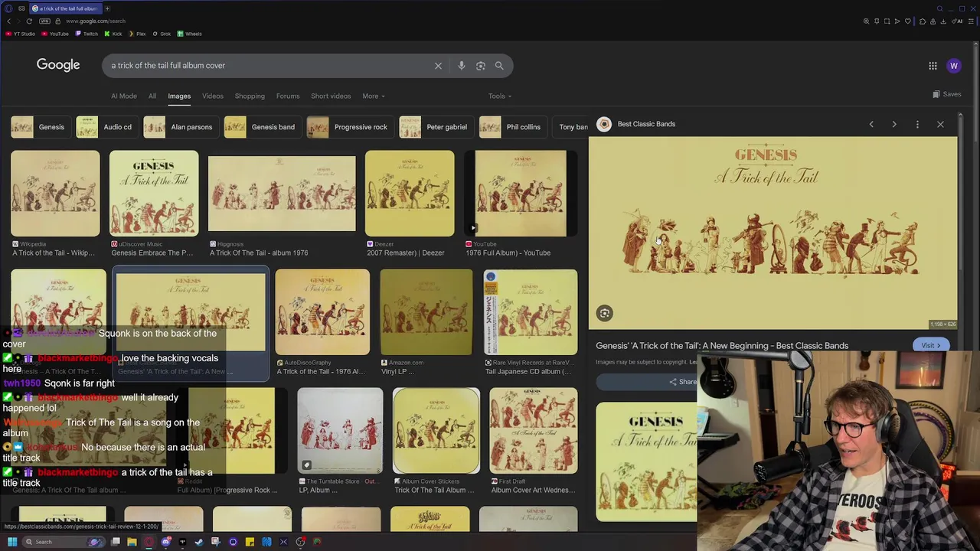
Task: Open the Google account avatar W
Action: point(954,66)
